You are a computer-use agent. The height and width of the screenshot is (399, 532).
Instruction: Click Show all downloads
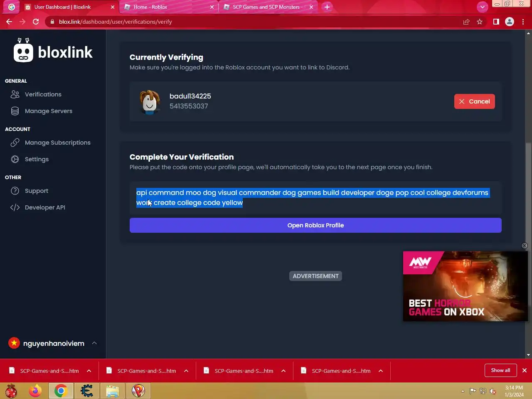[500, 370]
